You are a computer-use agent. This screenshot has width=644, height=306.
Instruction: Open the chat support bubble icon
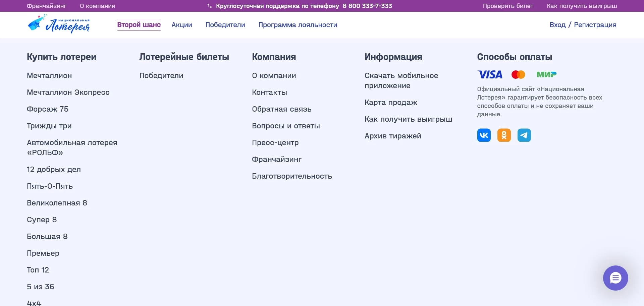click(x=615, y=278)
